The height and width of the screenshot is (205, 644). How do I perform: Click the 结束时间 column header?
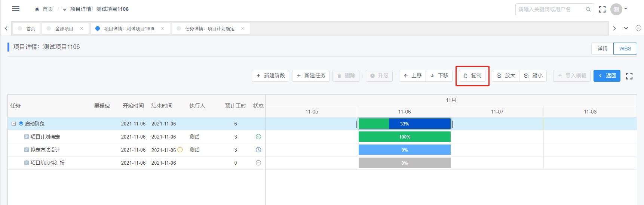pyautogui.click(x=162, y=106)
